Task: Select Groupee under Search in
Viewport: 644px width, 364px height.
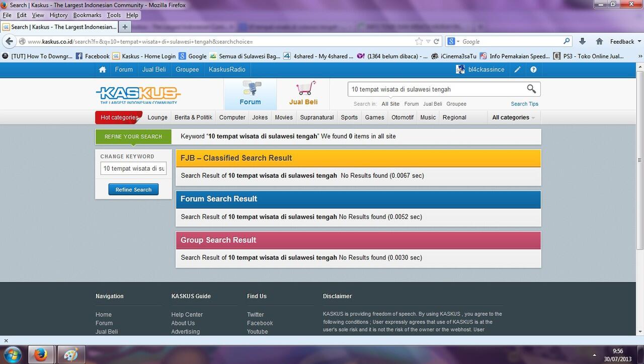Action: (x=456, y=104)
